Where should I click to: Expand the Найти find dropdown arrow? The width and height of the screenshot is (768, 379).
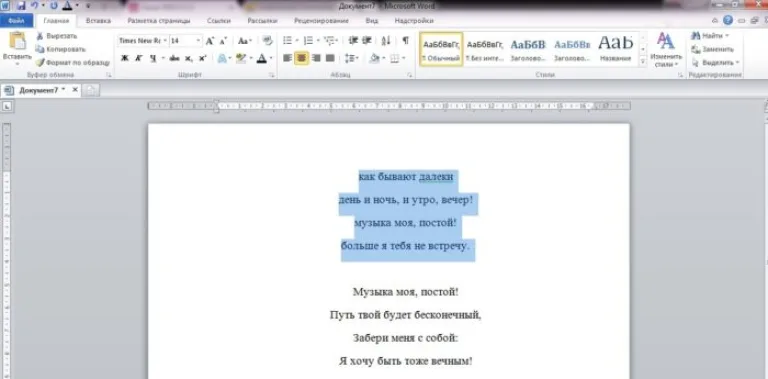point(727,36)
